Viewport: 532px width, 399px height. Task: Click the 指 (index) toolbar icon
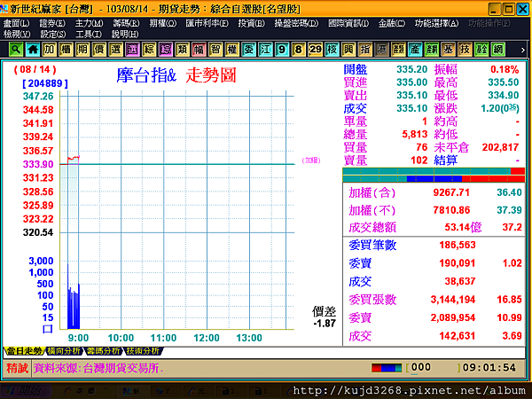(x=365, y=50)
